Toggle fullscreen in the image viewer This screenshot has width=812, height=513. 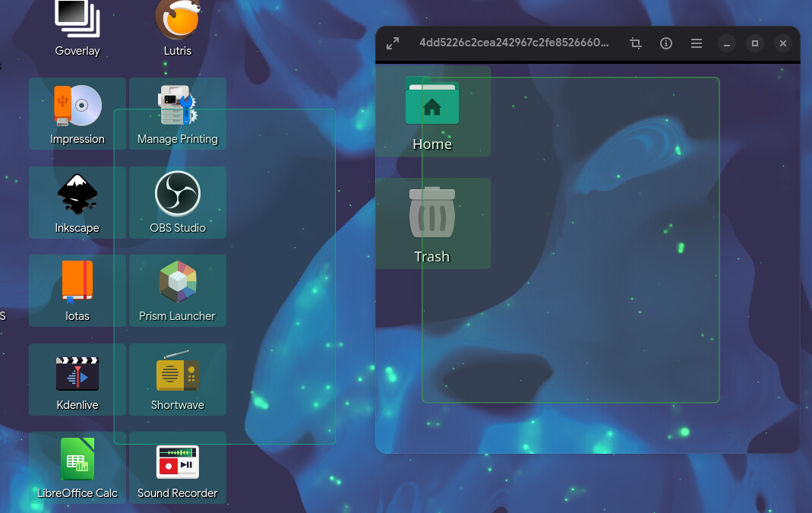point(393,43)
